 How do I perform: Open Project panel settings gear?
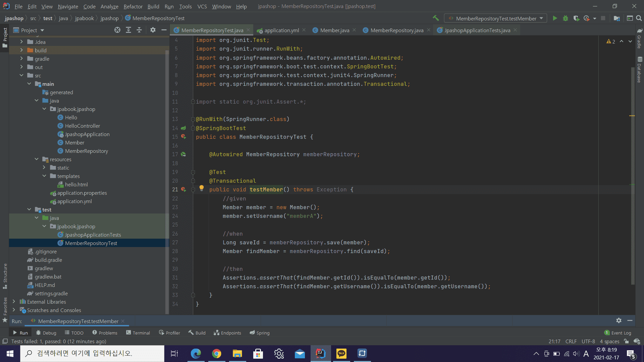click(x=153, y=30)
